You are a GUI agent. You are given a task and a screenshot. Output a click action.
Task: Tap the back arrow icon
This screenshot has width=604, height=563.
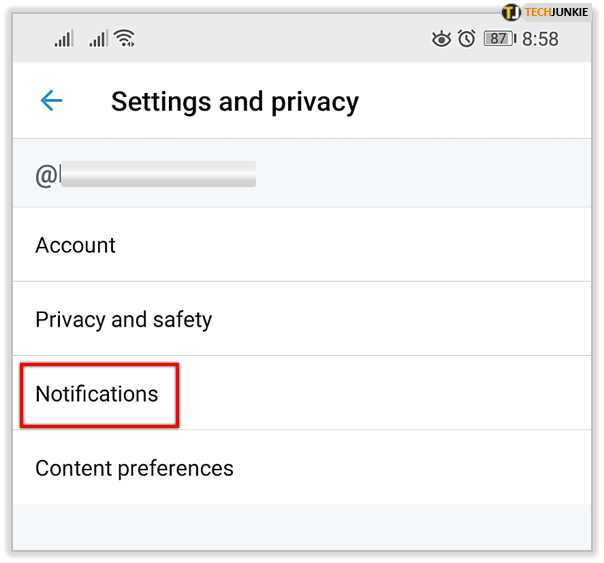coord(51,101)
